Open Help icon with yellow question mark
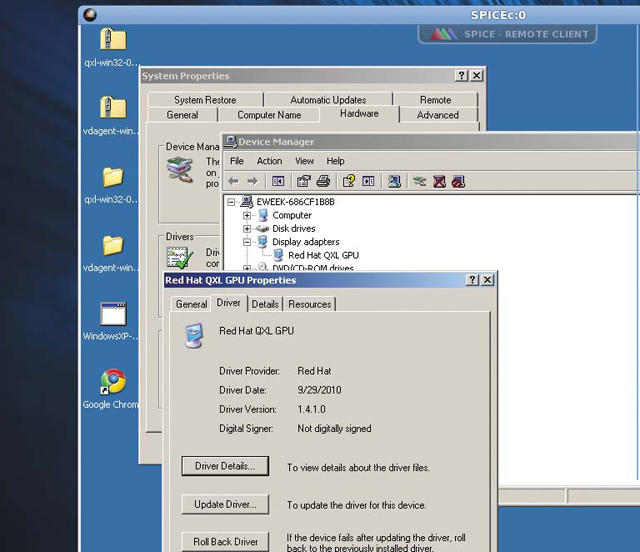Image resolution: width=640 pixels, height=552 pixels. (x=349, y=181)
